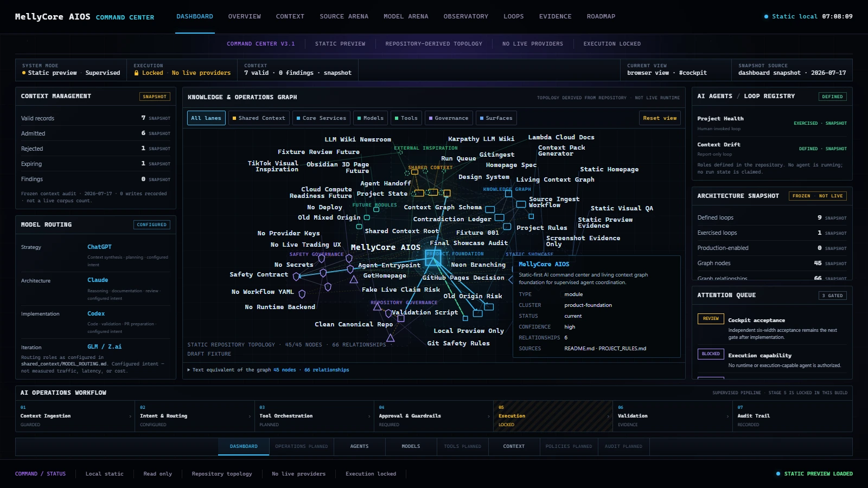Screen dimensions: 868x488
Task: Toggle the Shared Context lane filter
Action: coord(259,118)
